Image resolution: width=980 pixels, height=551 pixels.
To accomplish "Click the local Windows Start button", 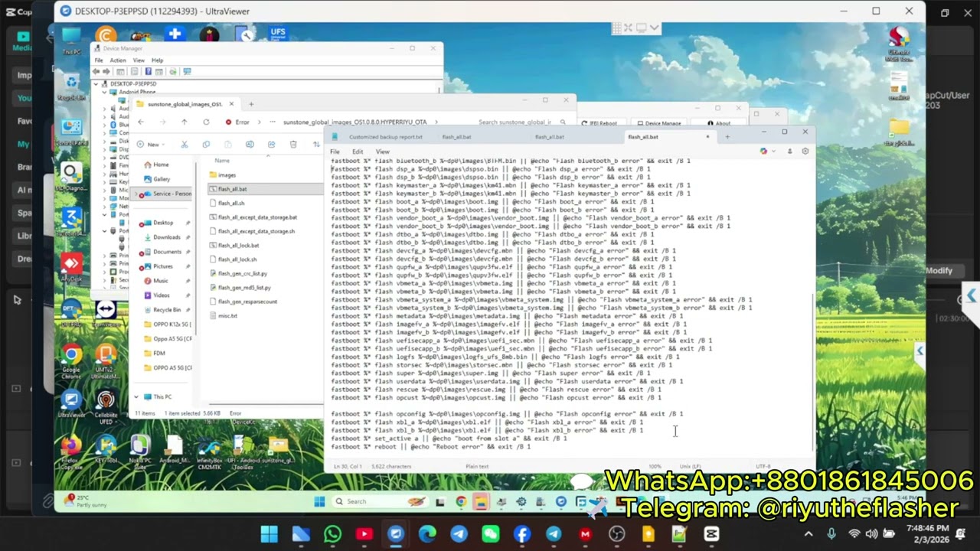I will 269,534.
